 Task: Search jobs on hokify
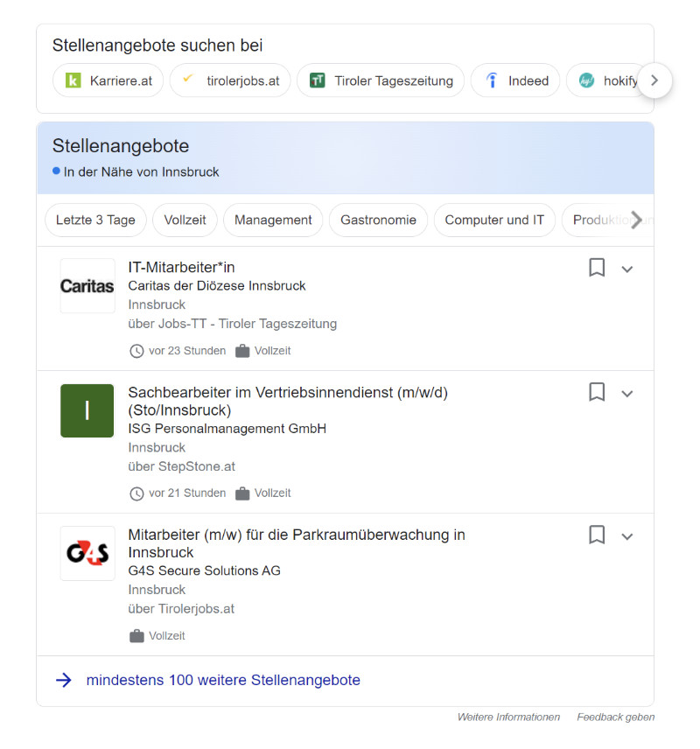[605, 80]
